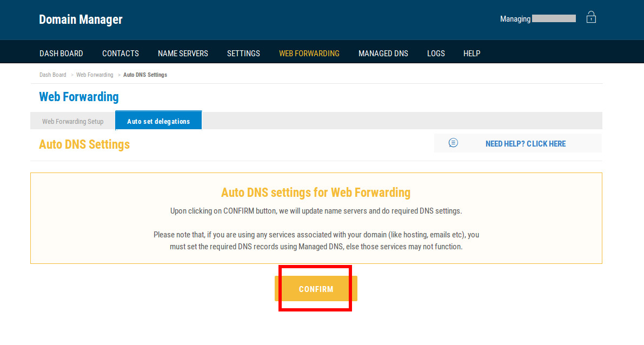This screenshot has width=644, height=345.
Task: Click the managed domain name beside Managing
Action: [x=554, y=19]
